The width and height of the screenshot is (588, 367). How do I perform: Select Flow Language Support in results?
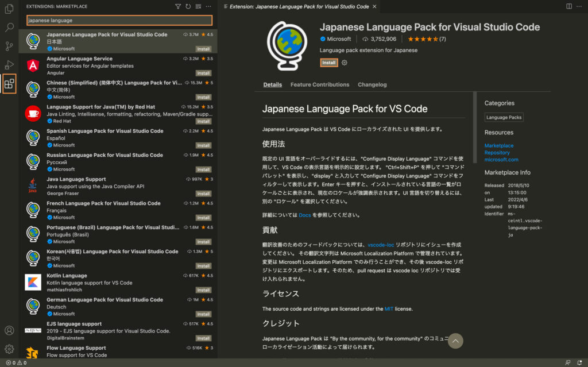click(118, 351)
